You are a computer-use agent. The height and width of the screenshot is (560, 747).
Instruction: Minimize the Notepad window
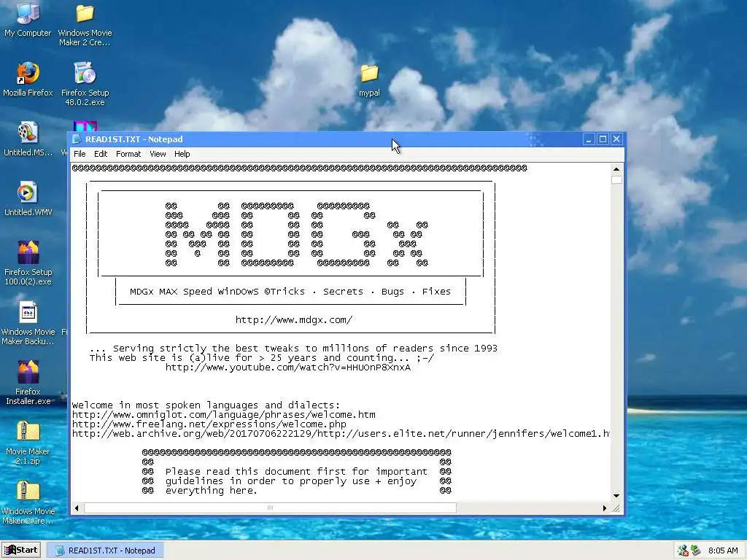589,139
